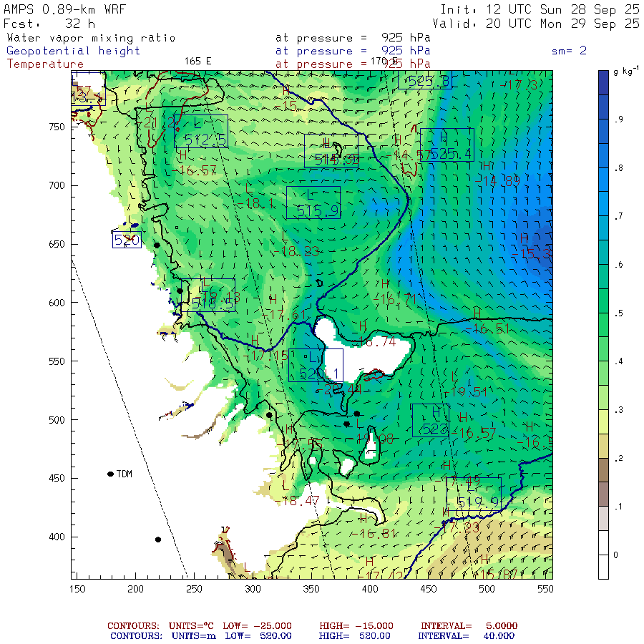Click the blue Geopotential height label
Viewport: 644px width, 644px height.
pos(73,51)
